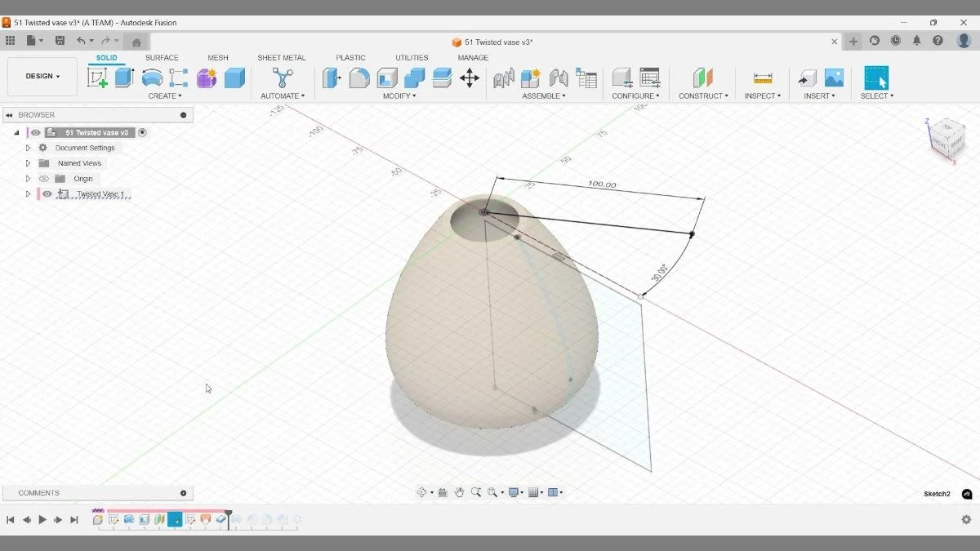
Task: Select the Create Sketch tool
Action: (99, 78)
